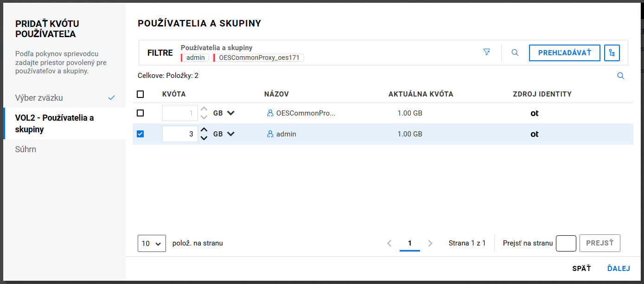The height and width of the screenshot is (284, 644).
Task: Go to previous page arrow
Action: (x=389, y=243)
